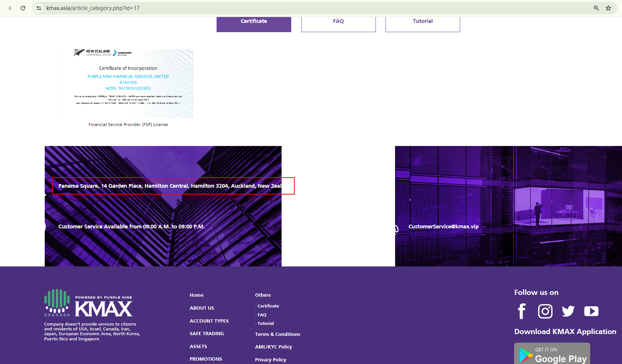This screenshot has height=364, width=622.
Task: Click the New Zealand Companies Office logo
Action: [x=103, y=53]
